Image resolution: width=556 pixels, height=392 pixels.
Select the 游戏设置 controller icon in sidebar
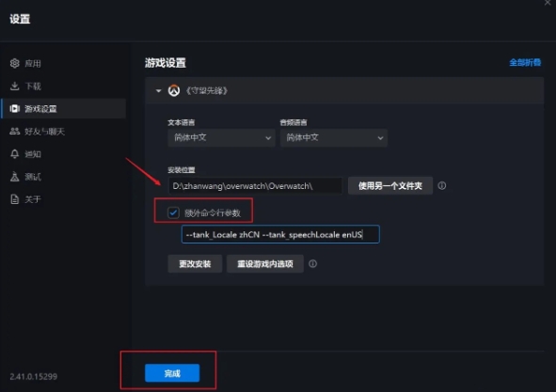[x=14, y=108]
